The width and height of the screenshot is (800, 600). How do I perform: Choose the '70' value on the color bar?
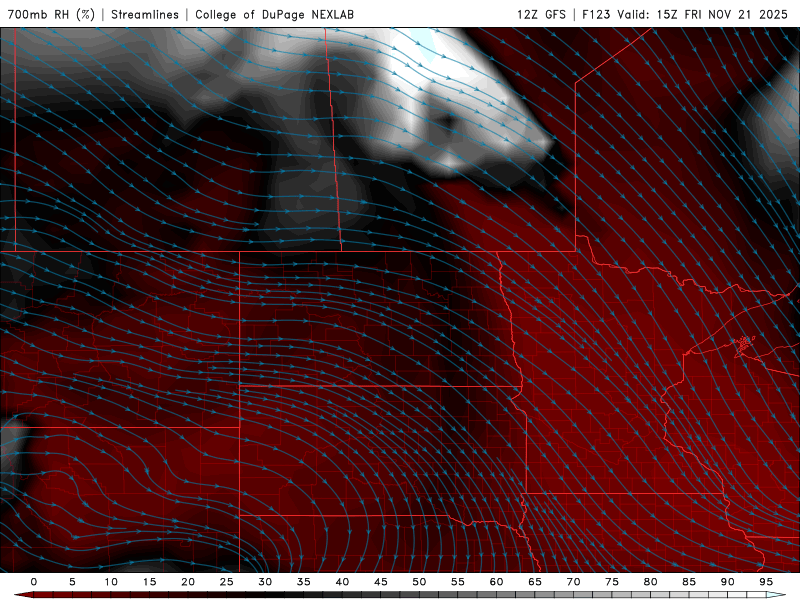click(x=573, y=582)
